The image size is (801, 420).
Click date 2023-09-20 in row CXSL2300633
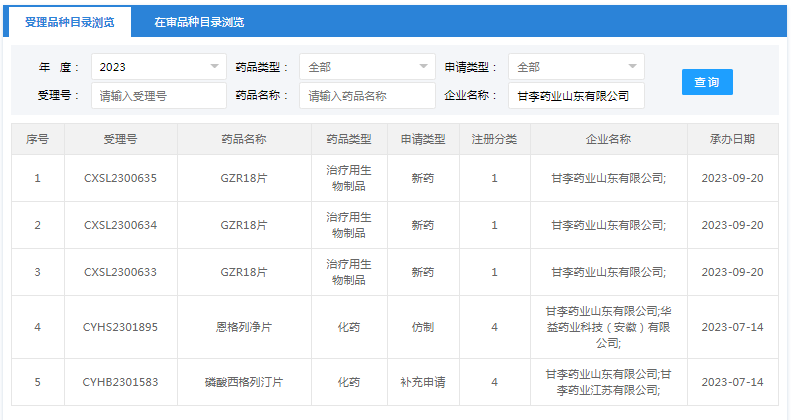point(733,272)
